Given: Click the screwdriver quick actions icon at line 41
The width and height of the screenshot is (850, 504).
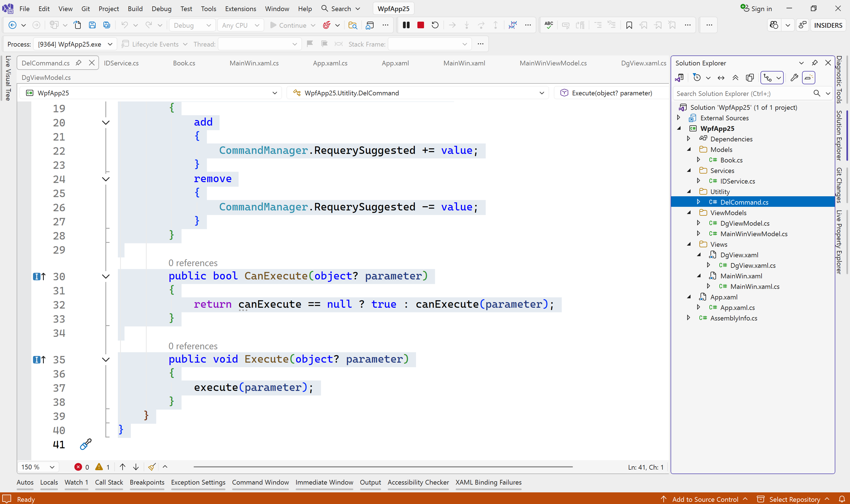Looking at the screenshot, I should point(86,444).
